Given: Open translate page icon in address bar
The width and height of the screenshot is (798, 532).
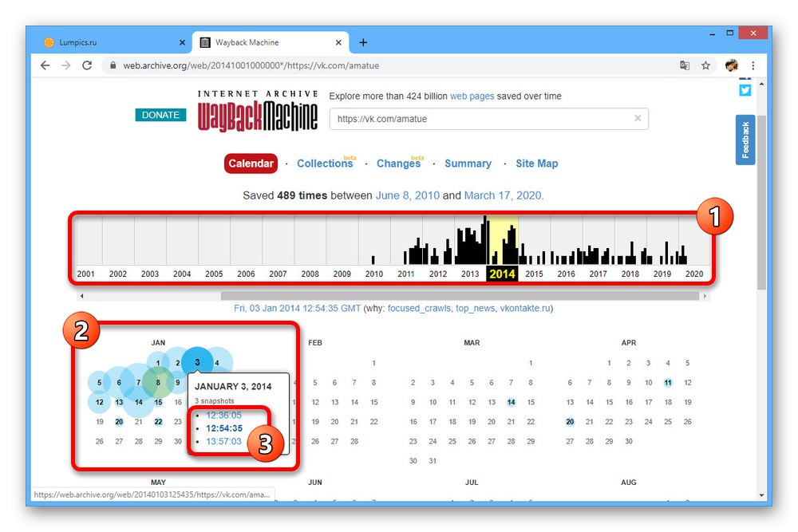Looking at the screenshot, I should click(685, 65).
